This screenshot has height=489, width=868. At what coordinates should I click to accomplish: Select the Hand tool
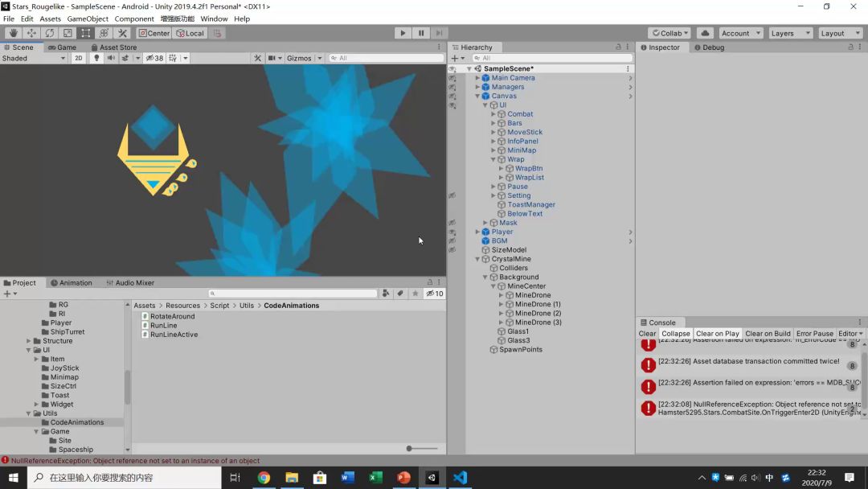pyautogui.click(x=14, y=33)
